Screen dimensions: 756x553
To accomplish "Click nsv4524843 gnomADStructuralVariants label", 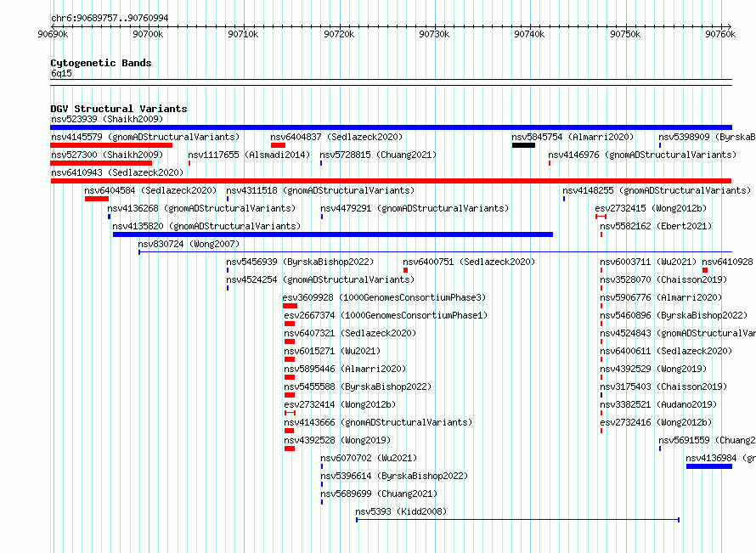I will tap(678, 333).
